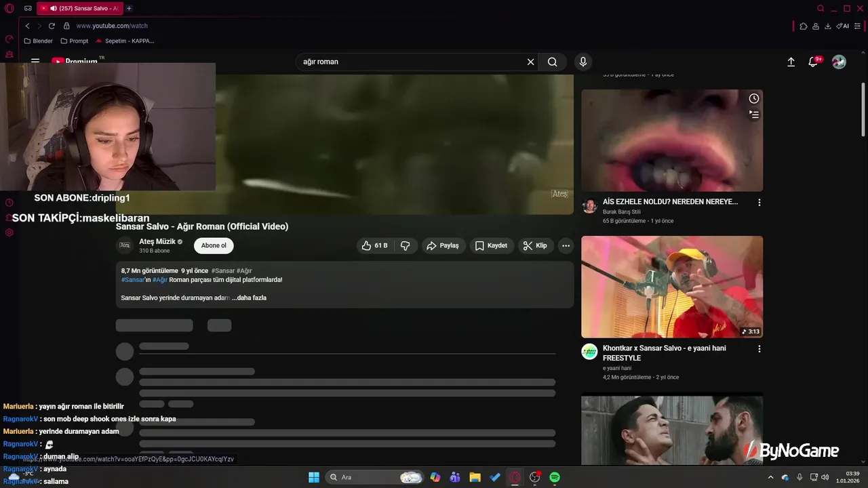Viewport: 868px width, 488px height.
Task: Submit the YouTube search
Action: [553, 62]
